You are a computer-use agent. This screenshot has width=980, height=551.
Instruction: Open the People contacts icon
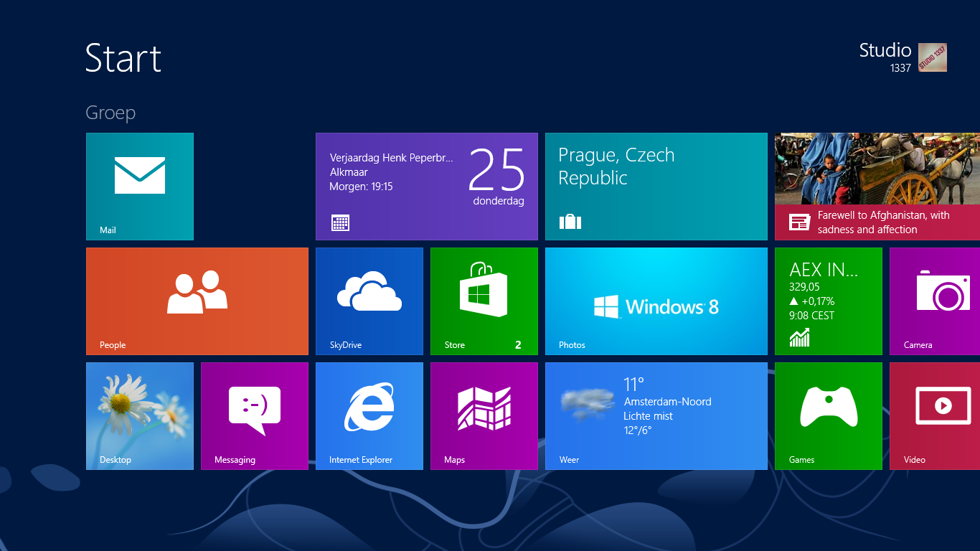coord(197,292)
